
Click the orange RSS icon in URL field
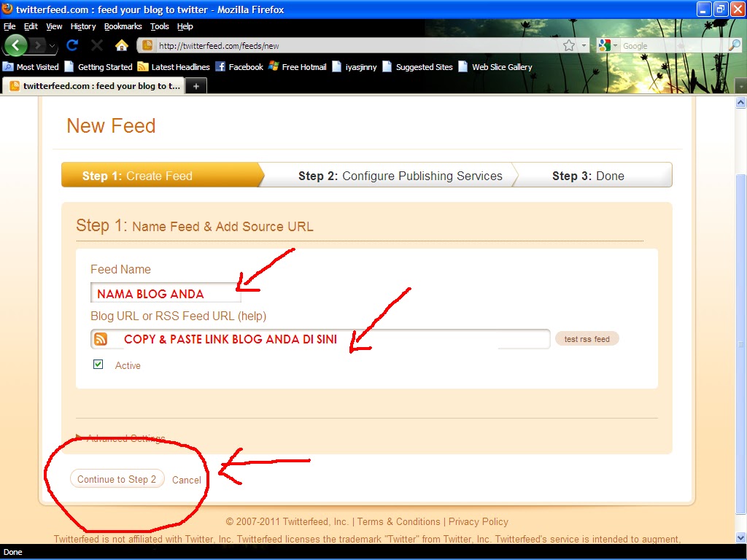pos(101,339)
